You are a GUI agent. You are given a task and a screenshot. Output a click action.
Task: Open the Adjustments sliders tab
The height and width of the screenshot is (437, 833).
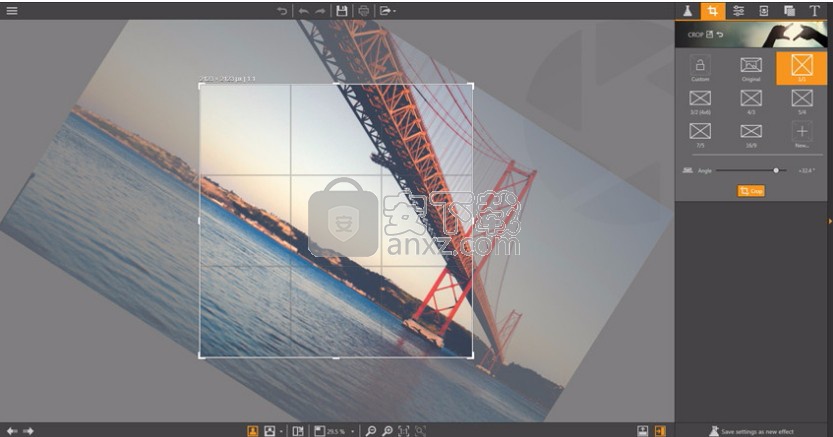[738, 11]
